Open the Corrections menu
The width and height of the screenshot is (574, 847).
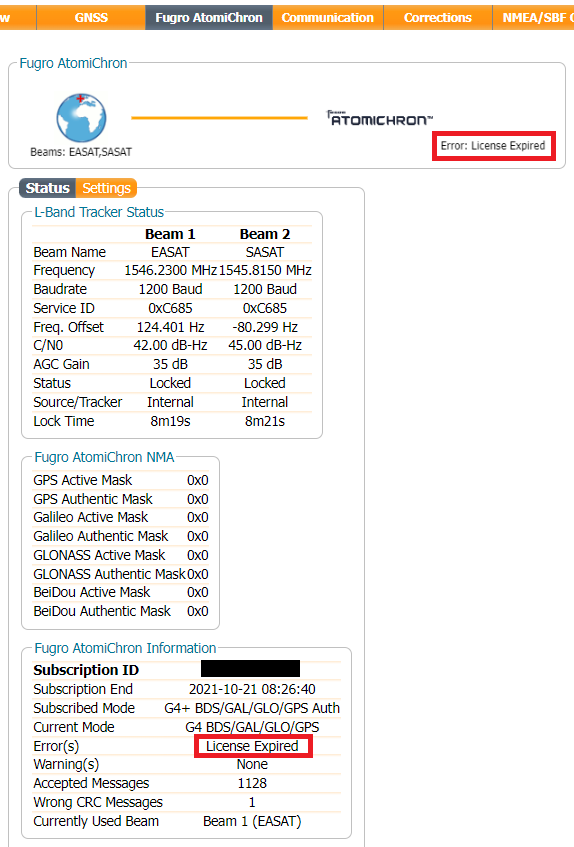pyautogui.click(x=438, y=17)
